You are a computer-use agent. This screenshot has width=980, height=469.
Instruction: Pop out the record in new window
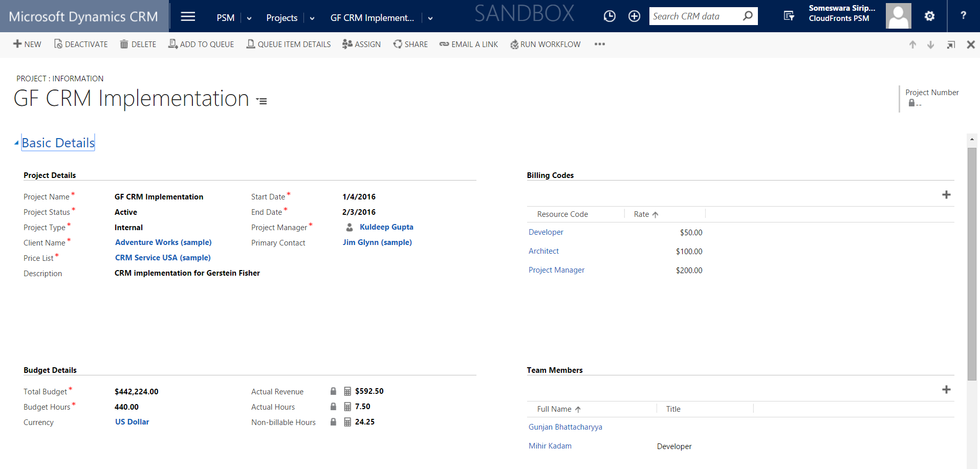tap(951, 44)
